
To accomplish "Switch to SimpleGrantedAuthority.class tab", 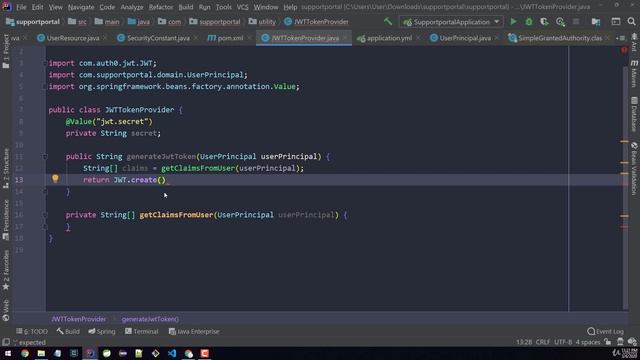I will point(560,38).
